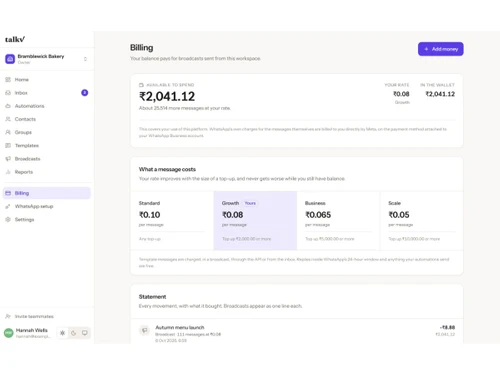Open the Bramblewick Bakery workspace switcher
500x375 pixels.
pyautogui.click(x=47, y=59)
